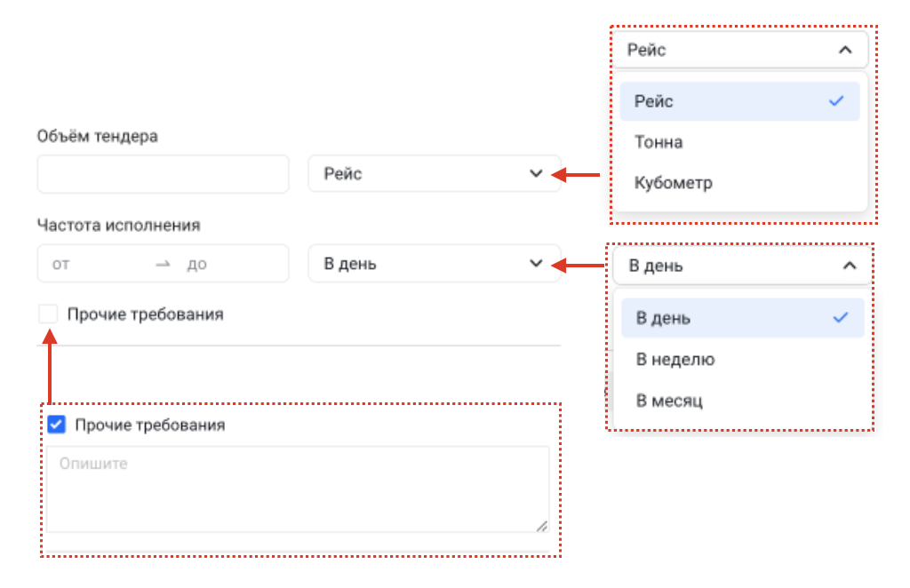Click the chevron-down icon in В день dropdown
The height and width of the screenshot is (588, 910).
point(536,263)
